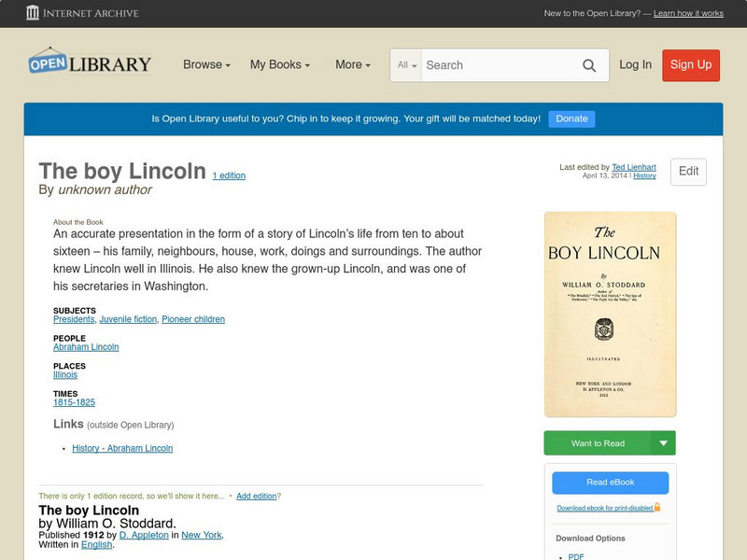Click the lock icon beside print-disabled download
This screenshot has width=747, height=560.
pyautogui.click(x=657, y=507)
